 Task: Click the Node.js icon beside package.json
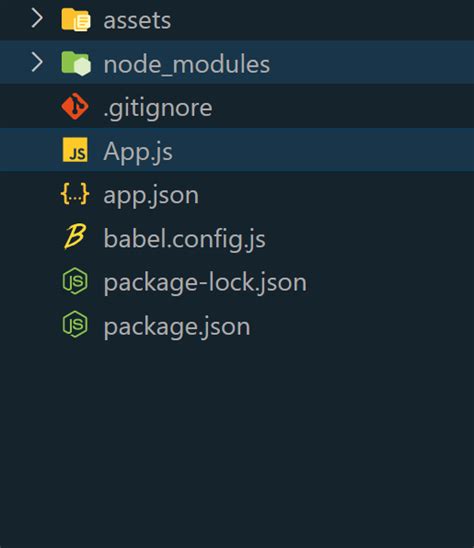75,324
